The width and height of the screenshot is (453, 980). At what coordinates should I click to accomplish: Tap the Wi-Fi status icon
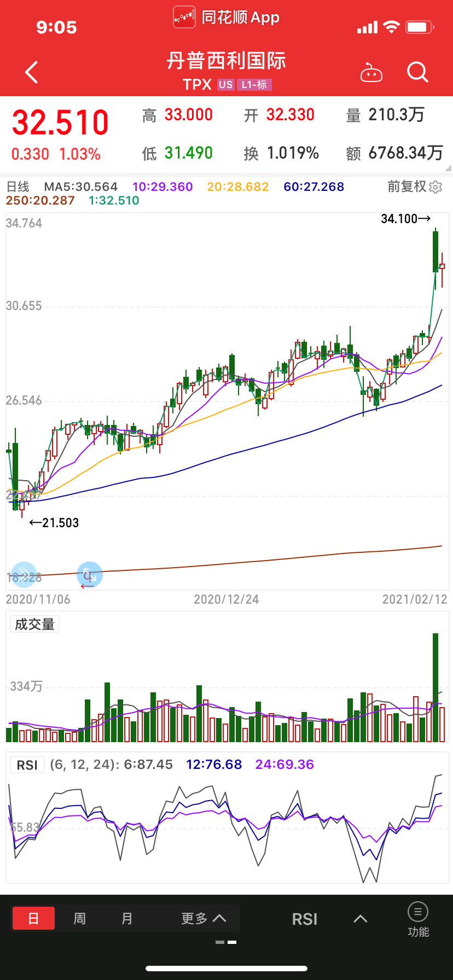pos(391,27)
